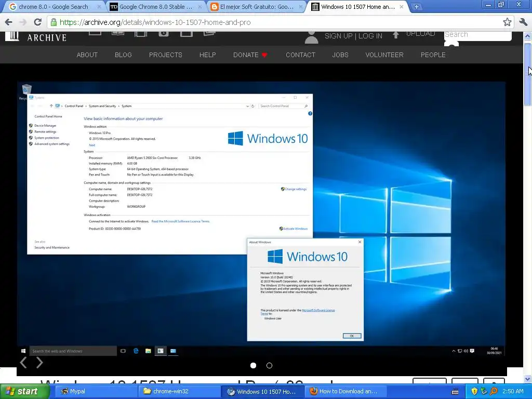Image resolution: width=532 pixels, height=399 pixels.
Task: Switch to the 'How to Download an...' taskbar window
Action: [345, 392]
